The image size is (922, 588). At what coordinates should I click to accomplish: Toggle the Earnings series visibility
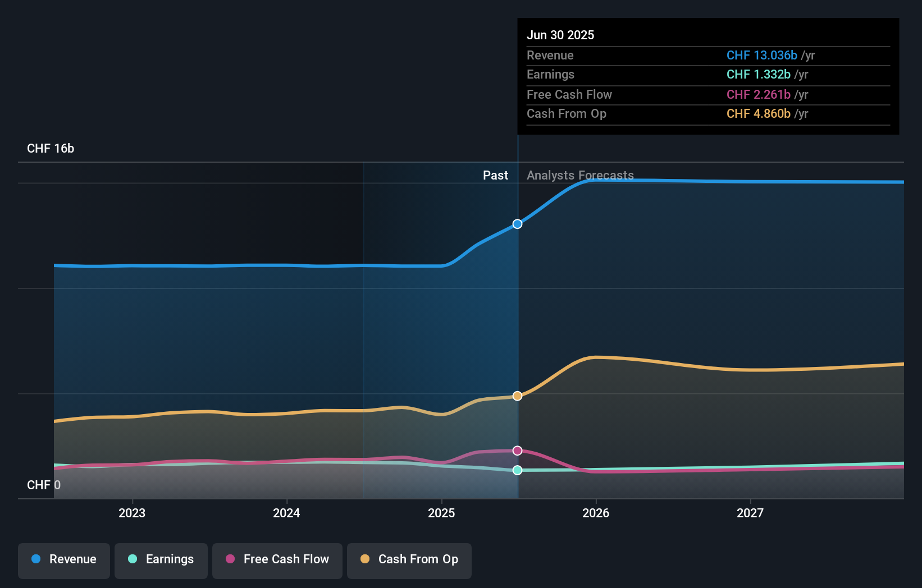[161, 561]
